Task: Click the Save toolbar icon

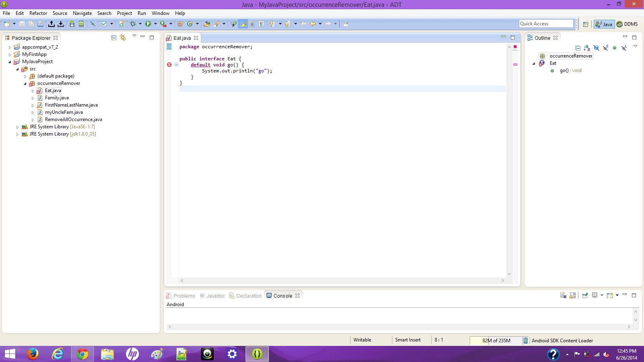Action: (x=22, y=24)
